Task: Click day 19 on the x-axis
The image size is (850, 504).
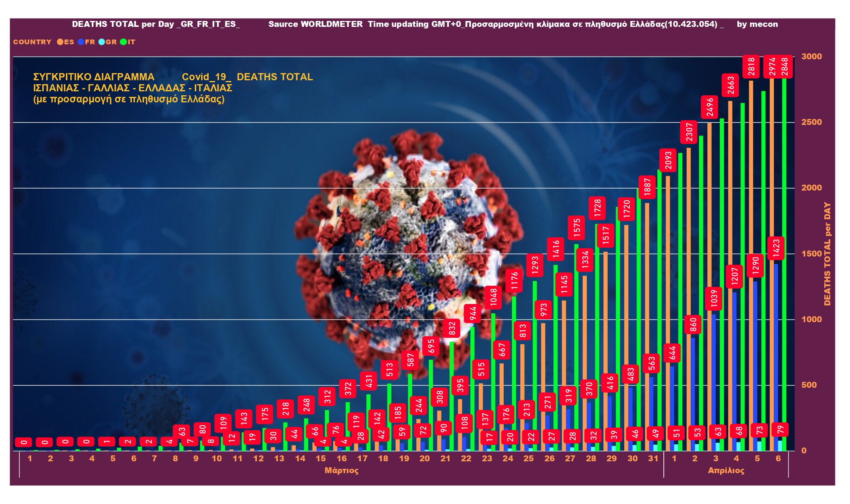Action: coord(404,459)
